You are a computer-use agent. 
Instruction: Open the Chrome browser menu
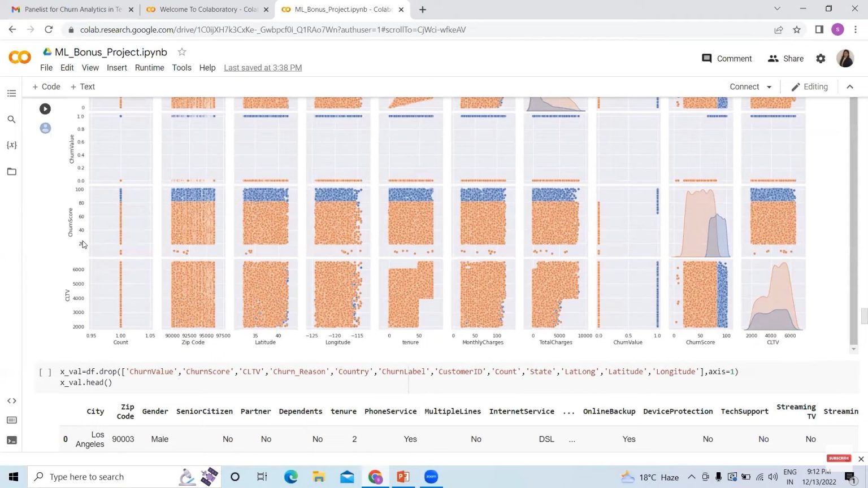pos(857,29)
